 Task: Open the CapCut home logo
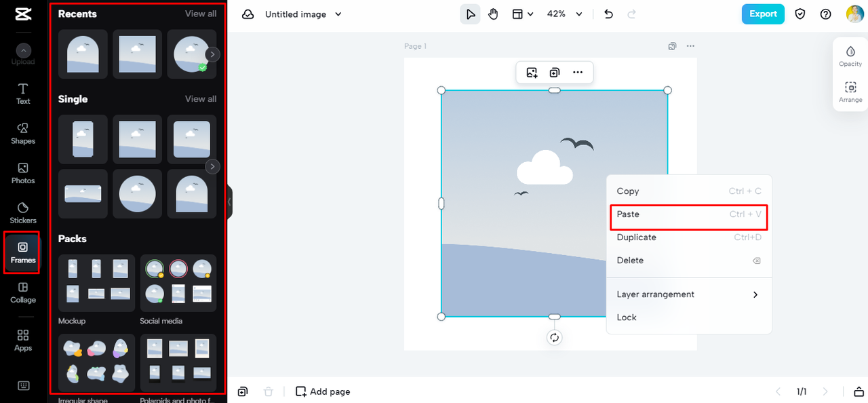23,14
